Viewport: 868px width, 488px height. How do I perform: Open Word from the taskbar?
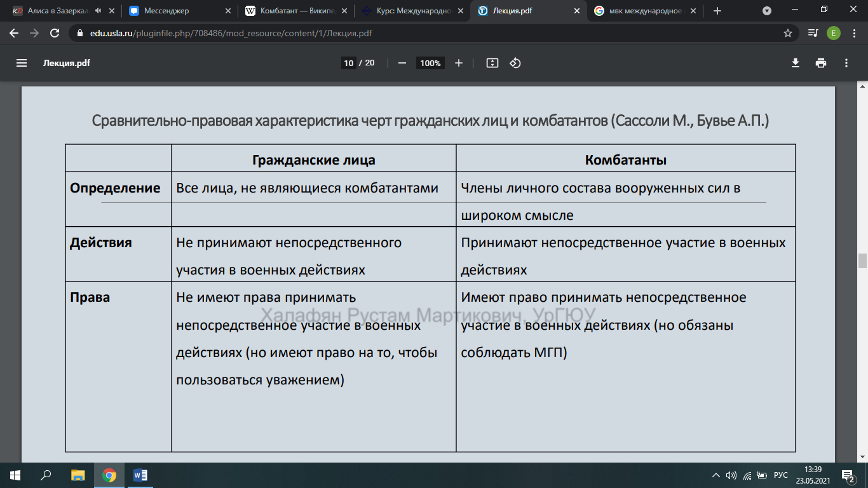click(x=140, y=475)
